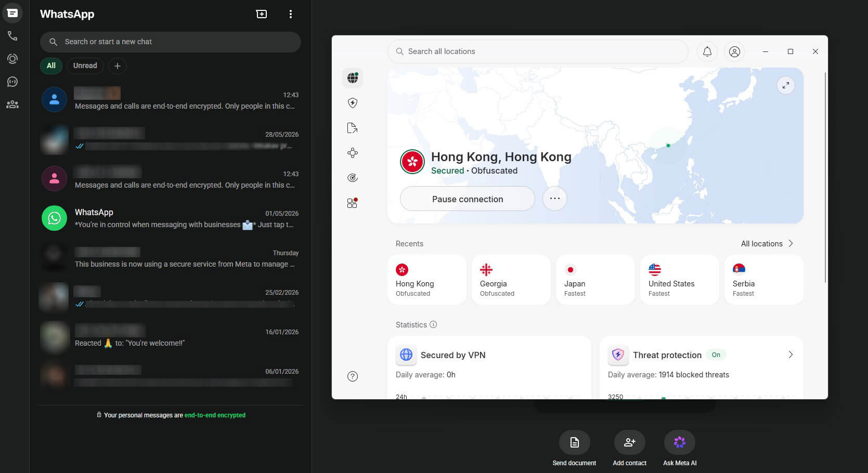
Task: Open the official WhatsApp chat
Action: coord(171,218)
